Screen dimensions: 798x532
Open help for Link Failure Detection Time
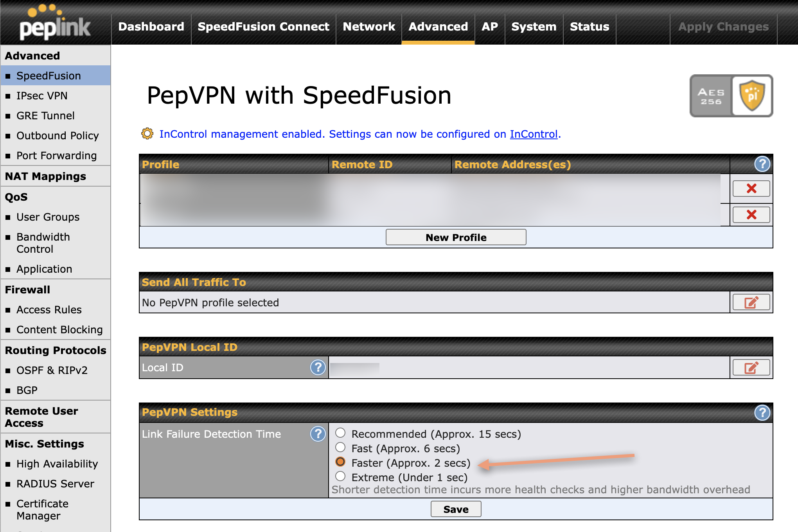[318, 434]
